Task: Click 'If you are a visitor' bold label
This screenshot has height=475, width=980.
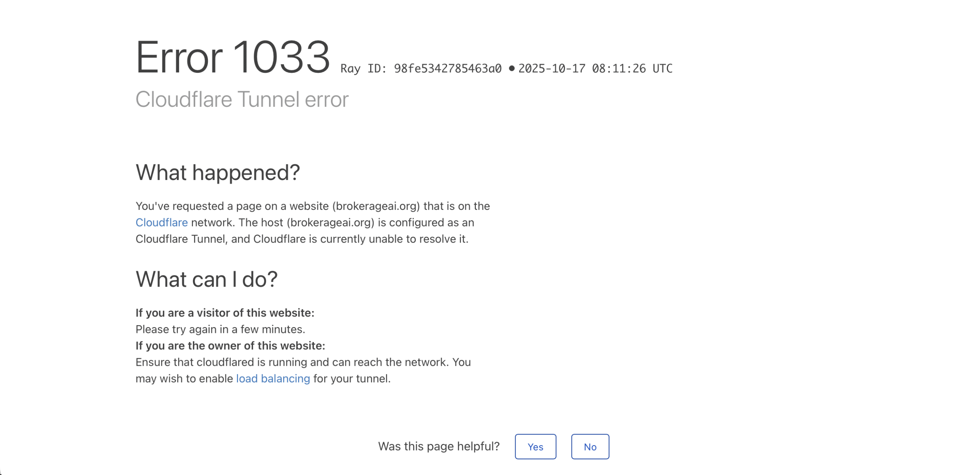Action: coord(225,313)
